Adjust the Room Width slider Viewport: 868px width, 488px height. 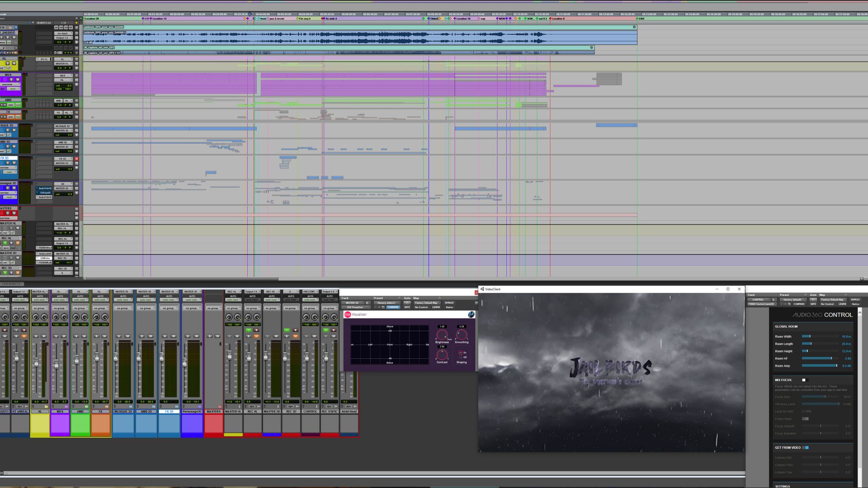click(821, 336)
